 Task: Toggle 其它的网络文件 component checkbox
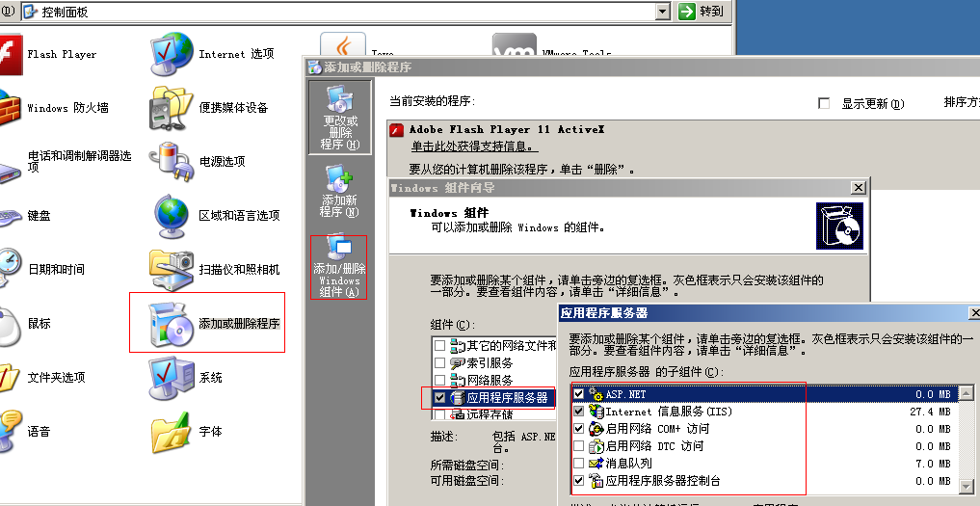pyautogui.click(x=440, y=345)
